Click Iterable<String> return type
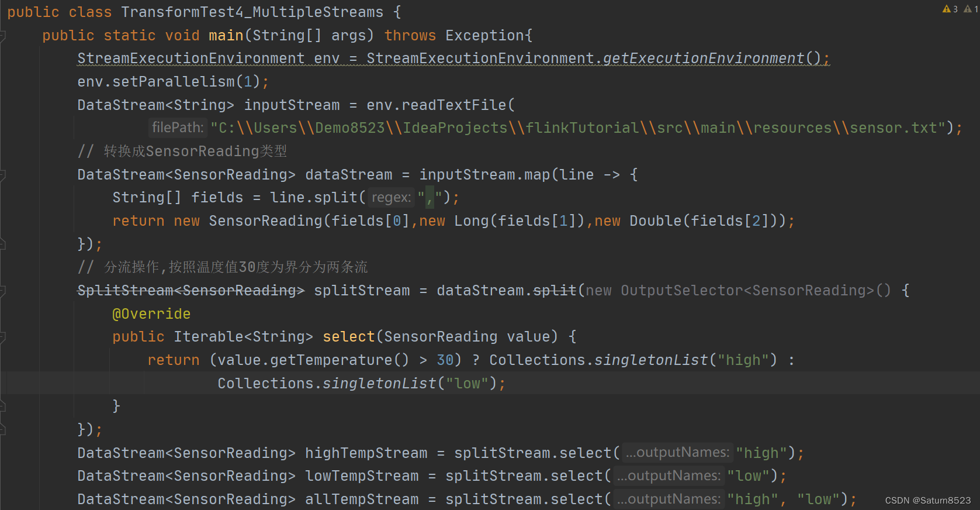 (244, 337)
